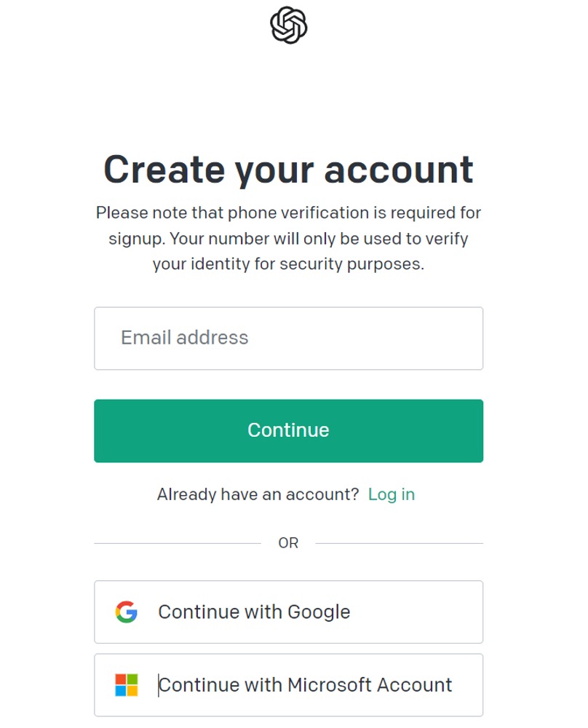This screenshot has width=588, height=728.
Task: Click the "Please note that phone verification" line
Action: (x=288, y=213)
